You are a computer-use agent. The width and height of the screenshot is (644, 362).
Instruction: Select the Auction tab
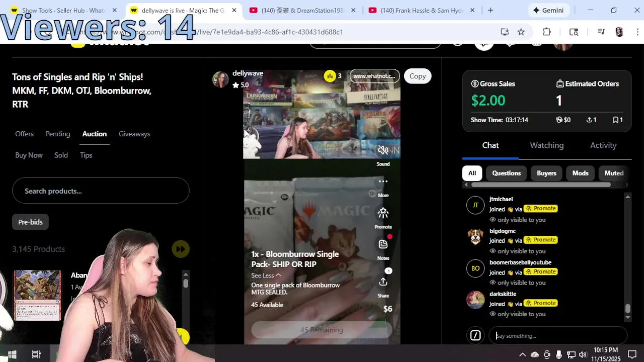(95, 134)
